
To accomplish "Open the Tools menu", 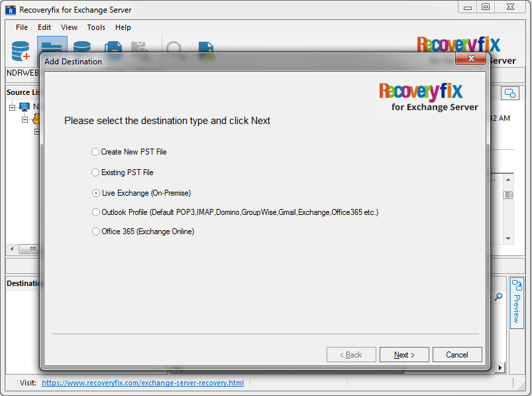I will 96,27.
